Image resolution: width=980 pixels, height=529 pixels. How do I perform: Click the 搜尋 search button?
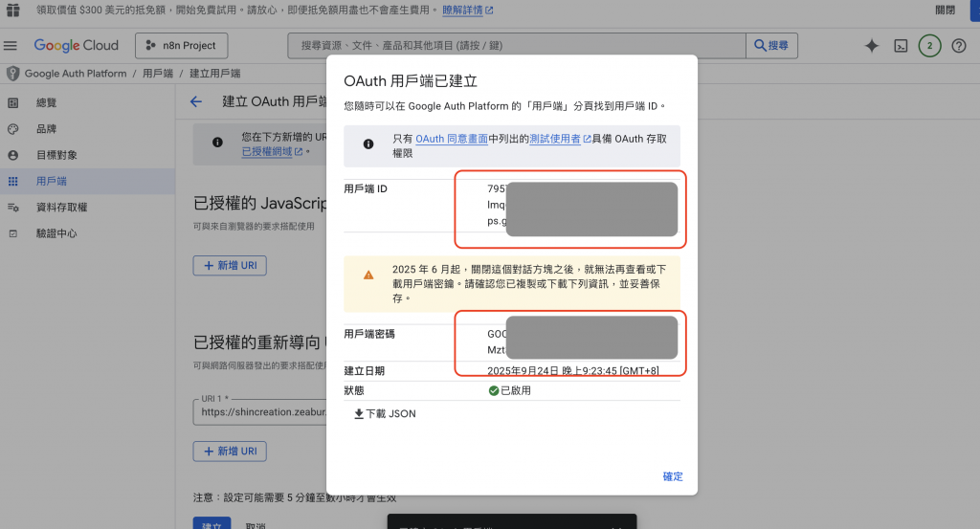click(772, 46)
